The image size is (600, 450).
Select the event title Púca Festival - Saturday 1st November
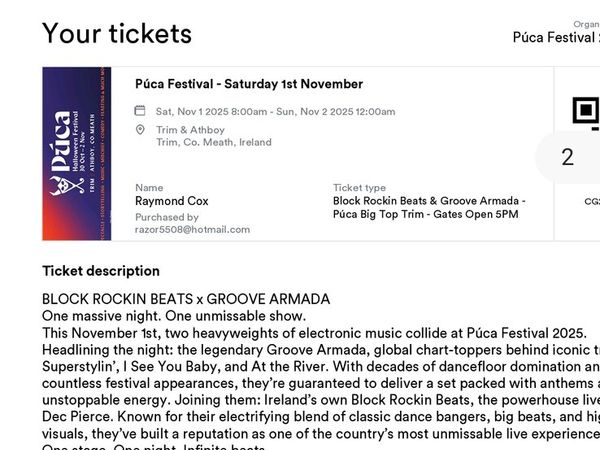coord(249,84)
